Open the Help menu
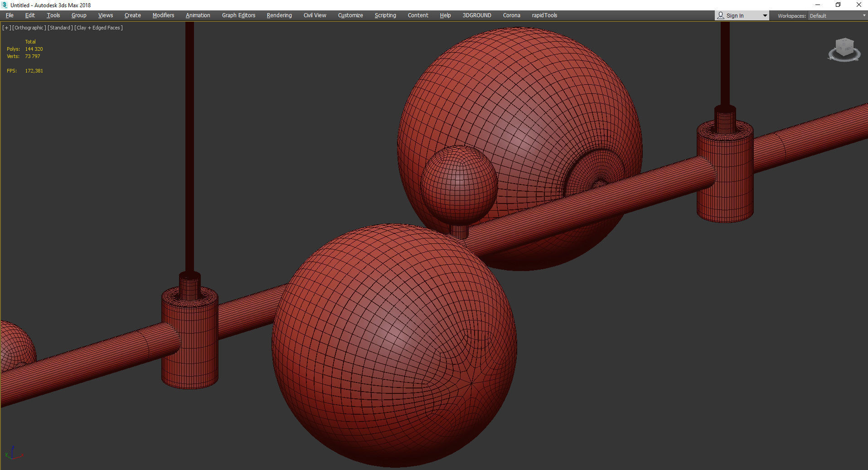The height and width of the screenshot is (470, 868). 445,15
